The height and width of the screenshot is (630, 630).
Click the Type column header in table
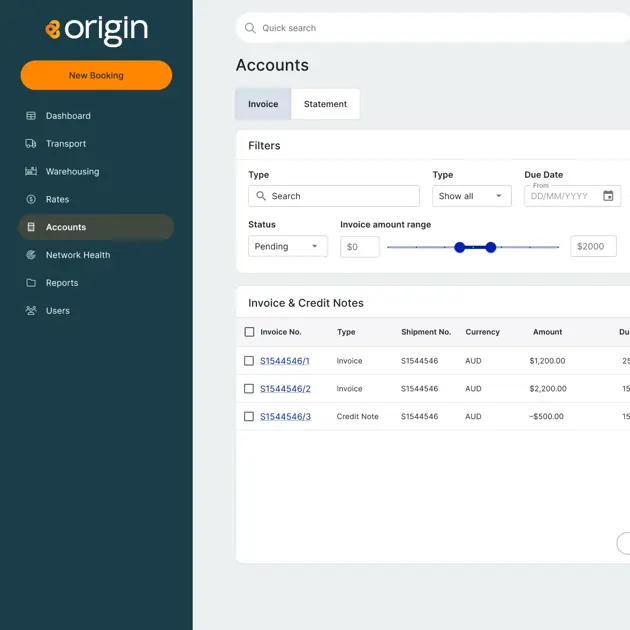(x=346, y=332)
